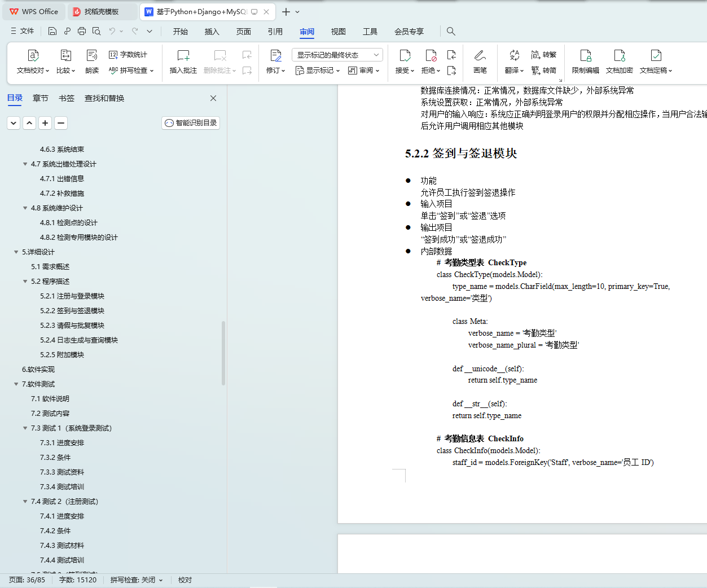This screenshot has width=707, height=588.
Task: Click the 字数: 15120 status bar entry
Action: (78, 580)
